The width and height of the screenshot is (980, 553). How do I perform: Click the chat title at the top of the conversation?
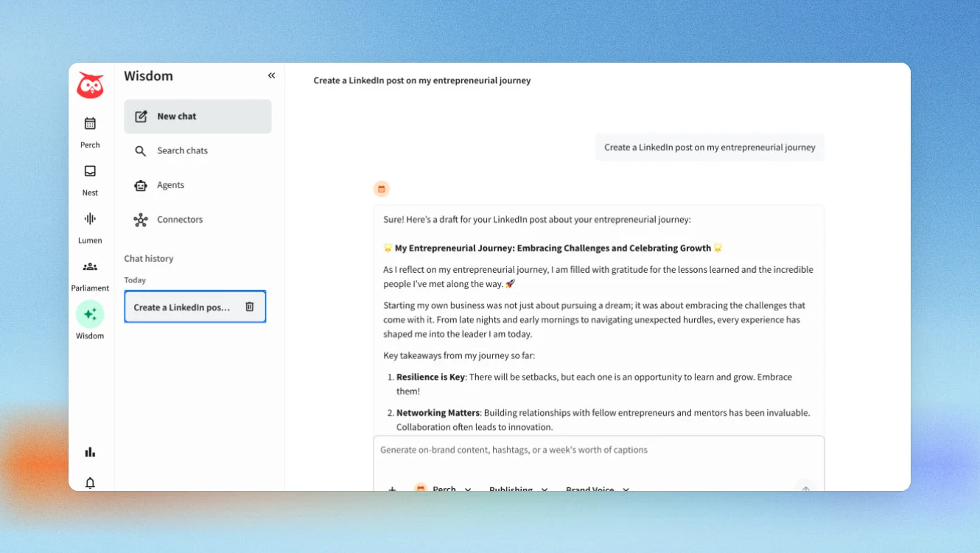[x=422, y=80]
